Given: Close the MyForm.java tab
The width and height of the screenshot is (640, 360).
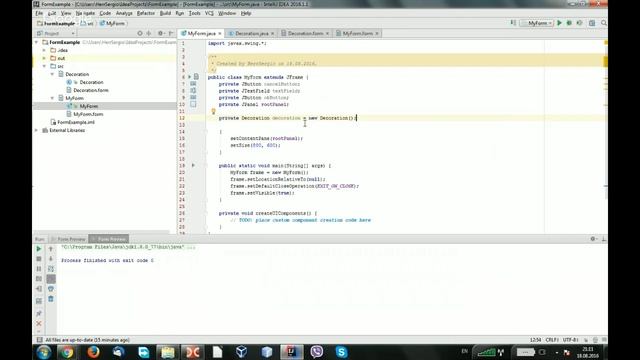Looking at the screenshot, I should [220, 33].
